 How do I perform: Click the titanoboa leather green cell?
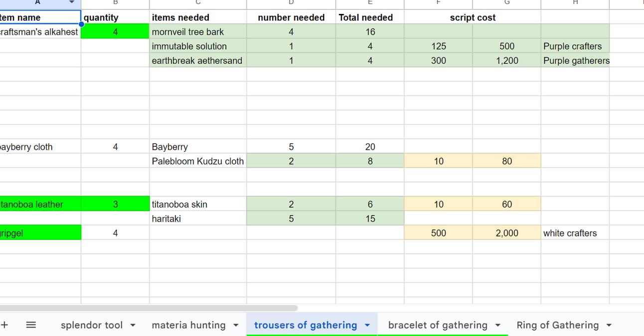(x=40, y=204)
